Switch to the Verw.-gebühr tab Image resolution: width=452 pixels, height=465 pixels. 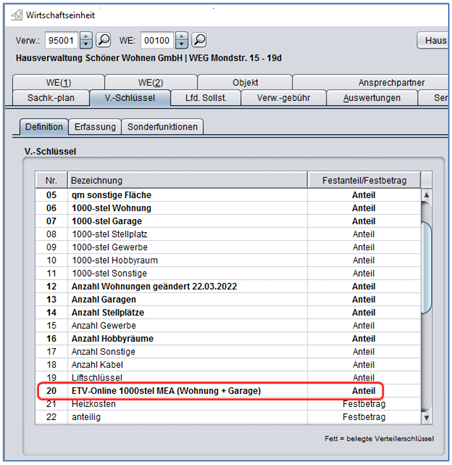click(x=283, y=98)
